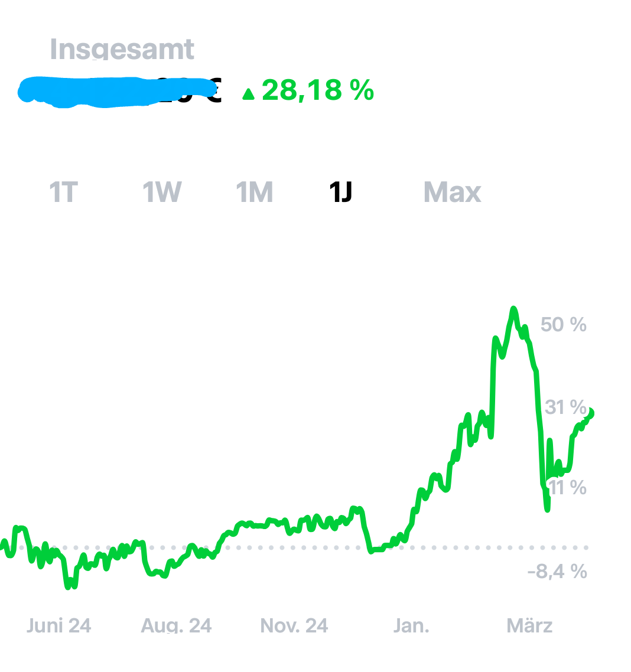Select the 1T time range tab
Viewport: 631px width, 672px height.
point(63,193)
